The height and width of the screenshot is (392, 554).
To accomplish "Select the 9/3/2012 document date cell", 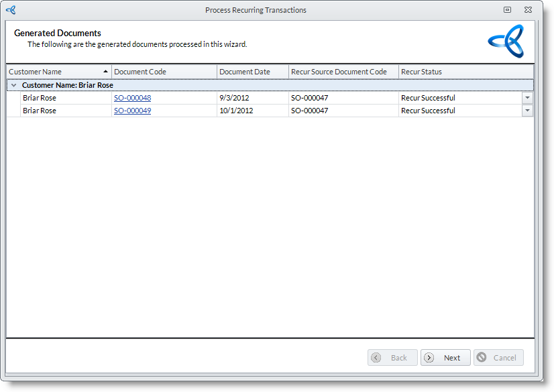I will 253,98.
